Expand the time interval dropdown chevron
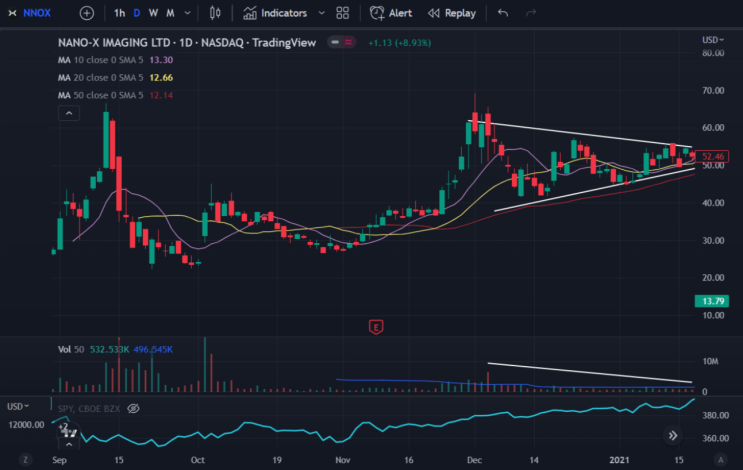The image size is (743, 470). point(188,13)
